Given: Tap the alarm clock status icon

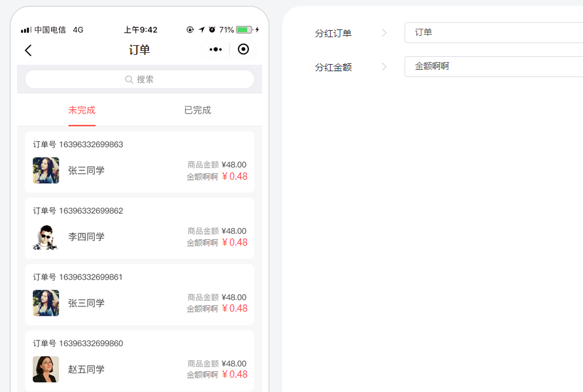Looking at the screenshot, I should (x=212, y=30).
